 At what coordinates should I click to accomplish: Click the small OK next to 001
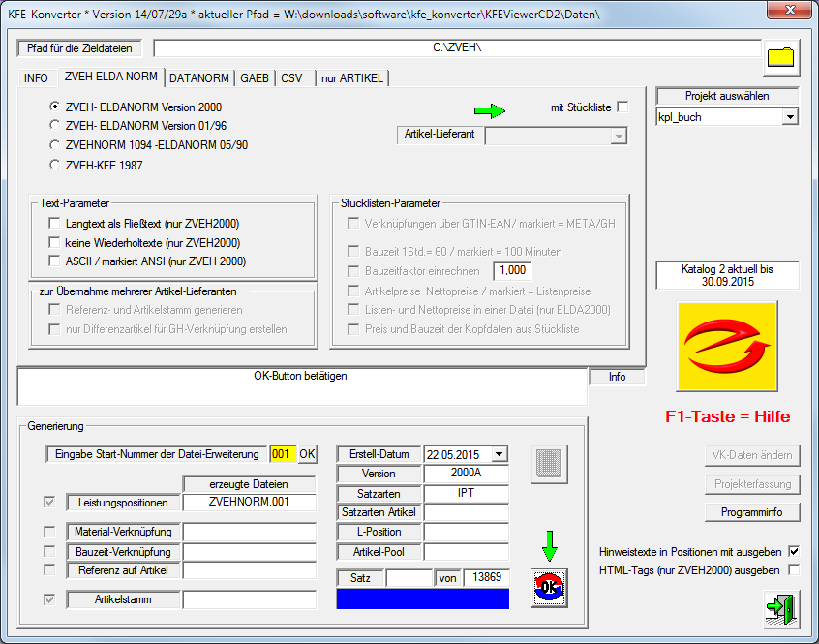pos(306,454)
